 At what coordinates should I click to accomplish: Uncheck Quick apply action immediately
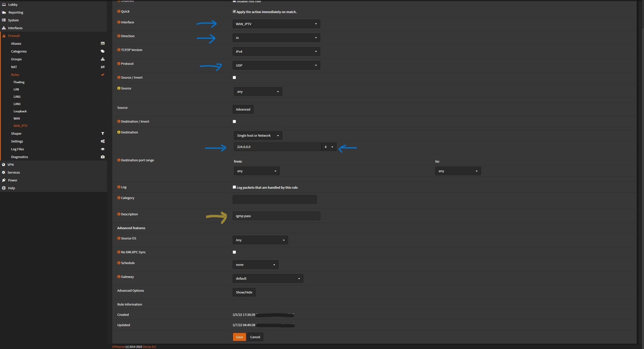click(x=234, y=12)
